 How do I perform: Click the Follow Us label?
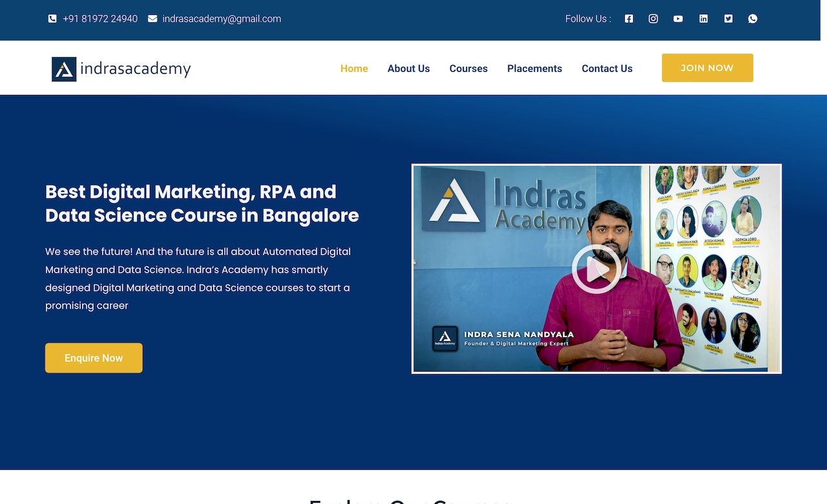point(588,19)
